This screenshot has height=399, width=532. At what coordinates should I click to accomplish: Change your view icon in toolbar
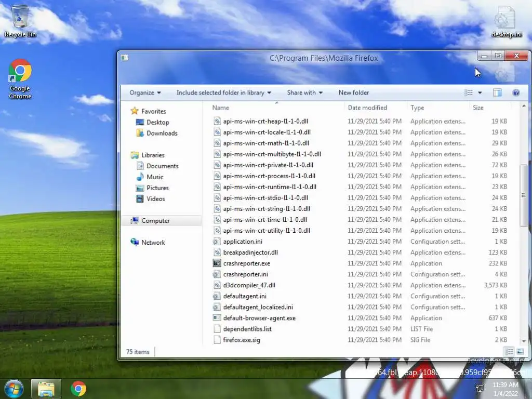[469, 92]
